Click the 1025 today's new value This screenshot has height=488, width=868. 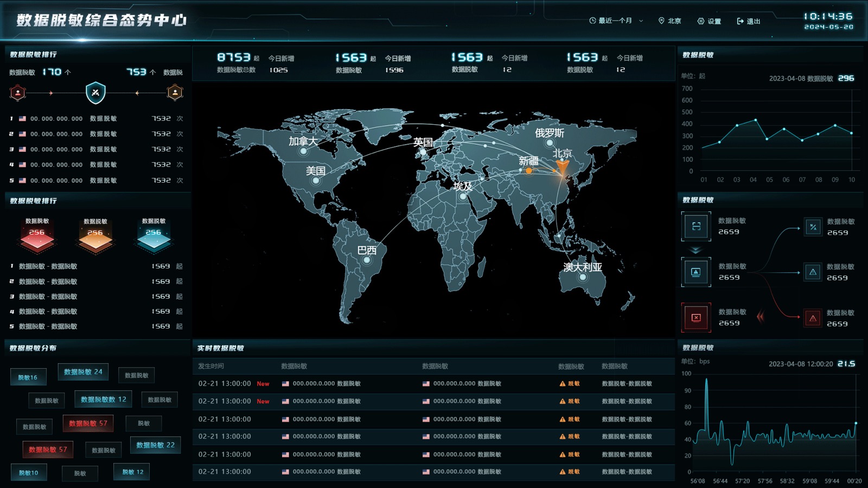279,70
